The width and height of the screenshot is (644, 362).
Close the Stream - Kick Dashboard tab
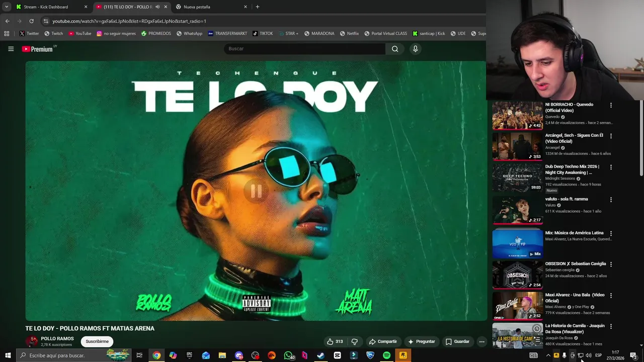[86, 7]
